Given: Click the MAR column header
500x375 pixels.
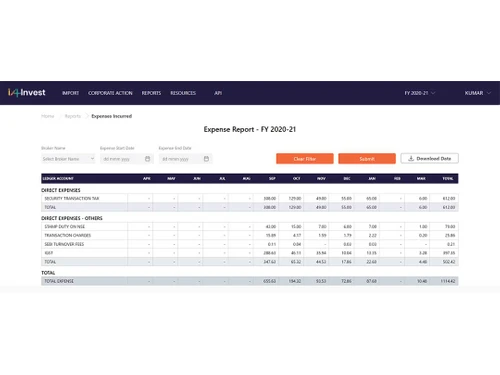Looking at the screenshot, I should (421, 179).
